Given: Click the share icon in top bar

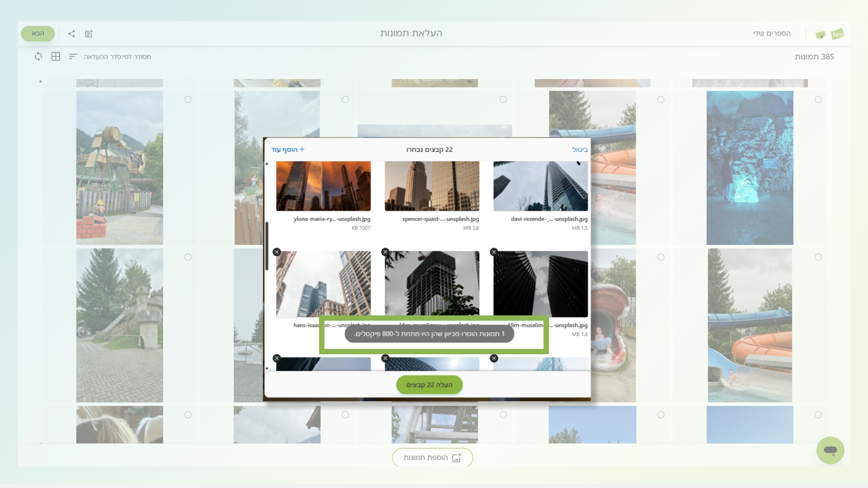Looking at the screenshot, I should click(71, 33).
